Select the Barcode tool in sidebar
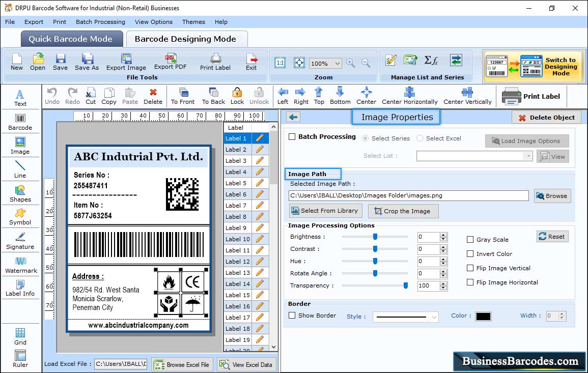Viewport: 588px width, 373px height. point(20,122)
